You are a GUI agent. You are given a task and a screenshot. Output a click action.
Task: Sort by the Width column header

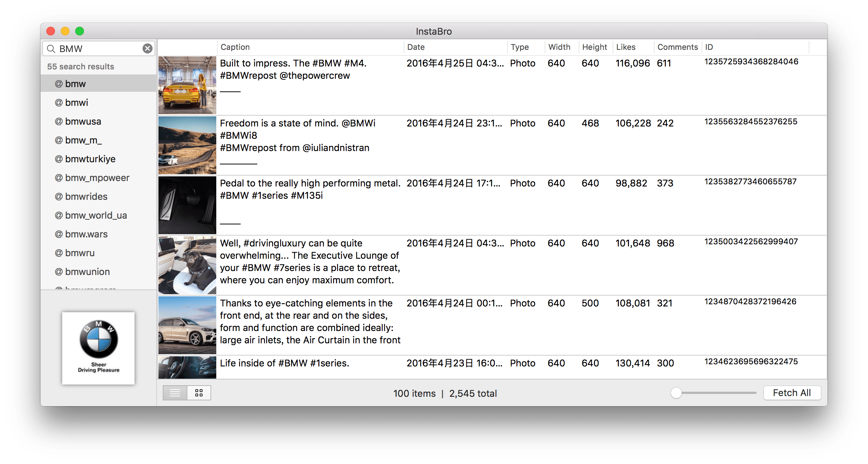coord(562,47)
